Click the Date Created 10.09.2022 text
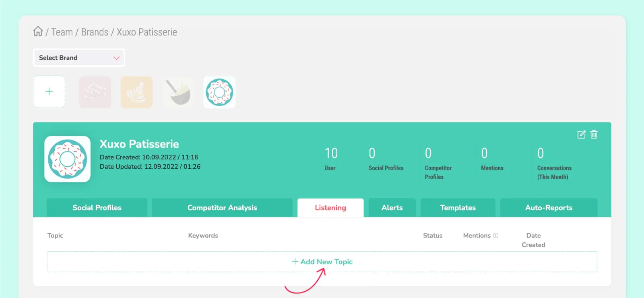 coord(149,157)
